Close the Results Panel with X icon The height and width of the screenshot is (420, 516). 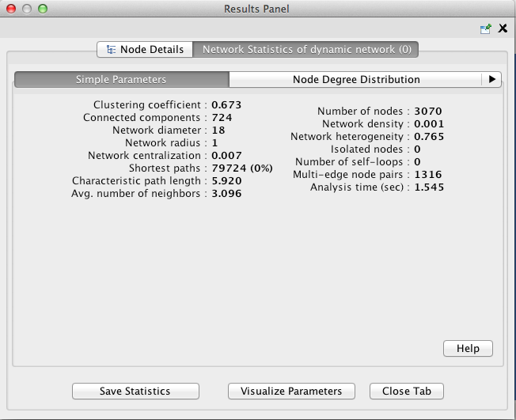pos(503,28)
